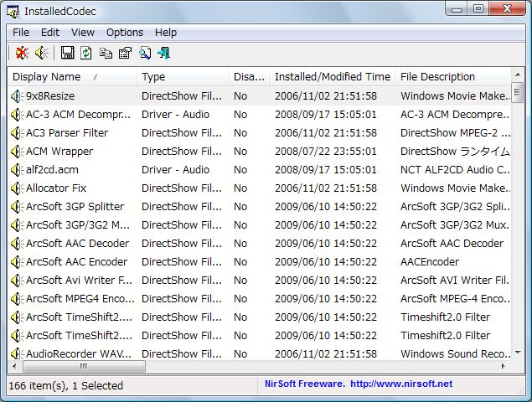Click the speaker icon of 9x8Resize row
Viewport: 532px width, 402px height.
click(17, 96)
